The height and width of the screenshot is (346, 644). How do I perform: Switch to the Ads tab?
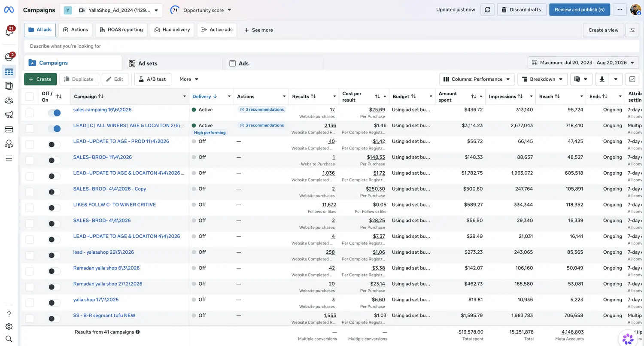[274, 63]
